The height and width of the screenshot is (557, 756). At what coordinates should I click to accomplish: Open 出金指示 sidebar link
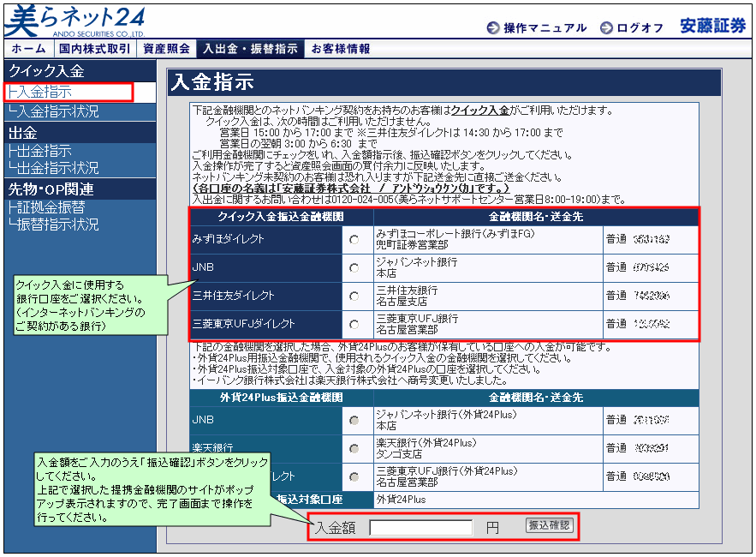[x=40, y=151]
